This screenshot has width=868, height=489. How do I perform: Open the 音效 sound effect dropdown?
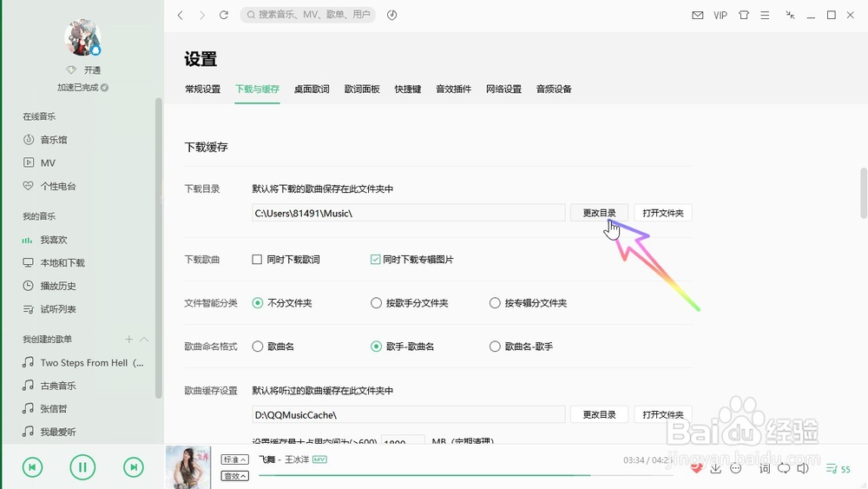pyautogui.click(x=234, y=476)
